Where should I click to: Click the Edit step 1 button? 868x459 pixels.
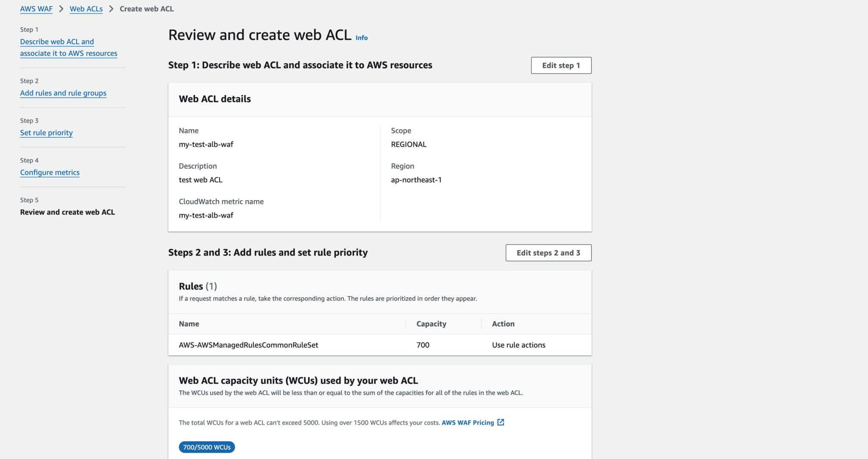pyautogui.click(x=561, y=65)
